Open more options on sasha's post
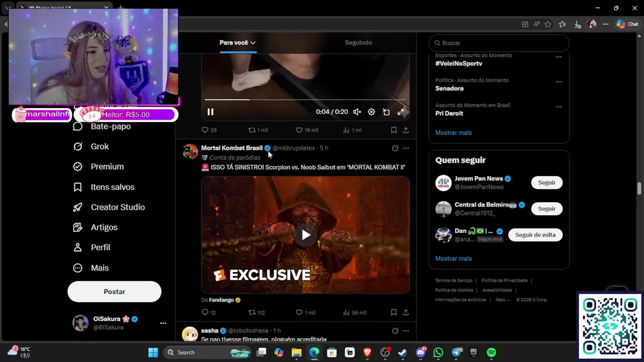 pos(406,331)
